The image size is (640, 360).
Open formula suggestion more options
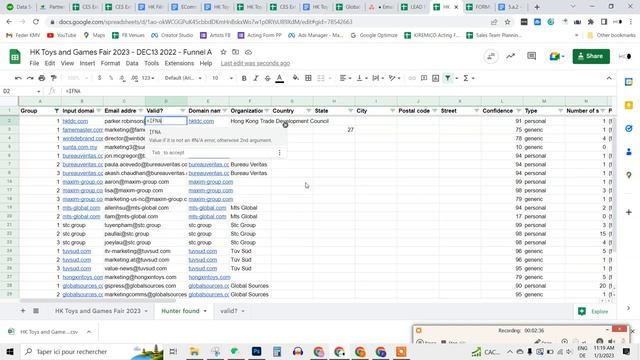click(280, 153)
